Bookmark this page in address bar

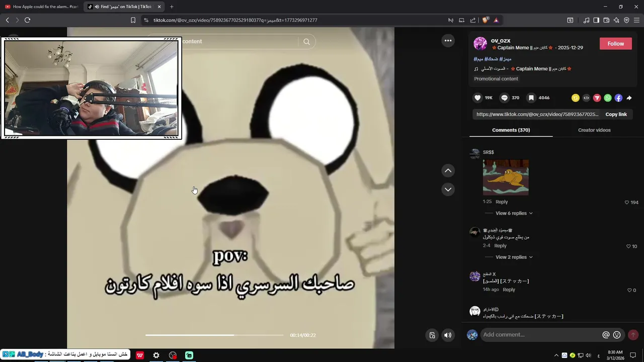pyautogui.click(x=133, y=20)
